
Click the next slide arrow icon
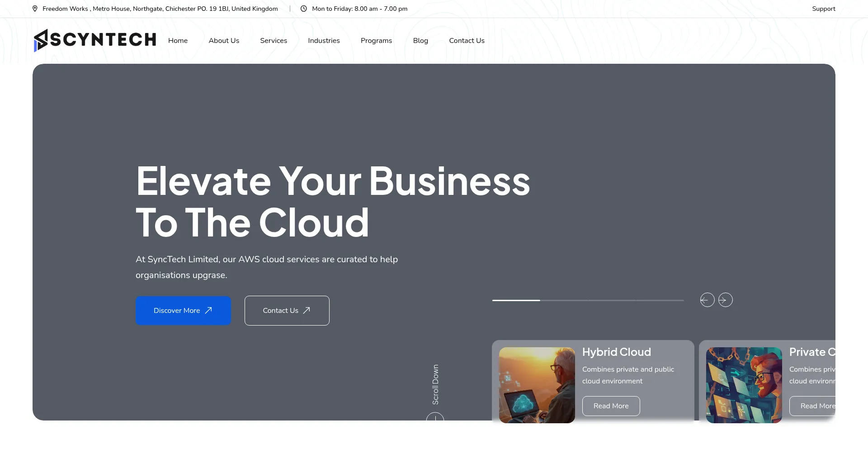[x=725, y=299]
